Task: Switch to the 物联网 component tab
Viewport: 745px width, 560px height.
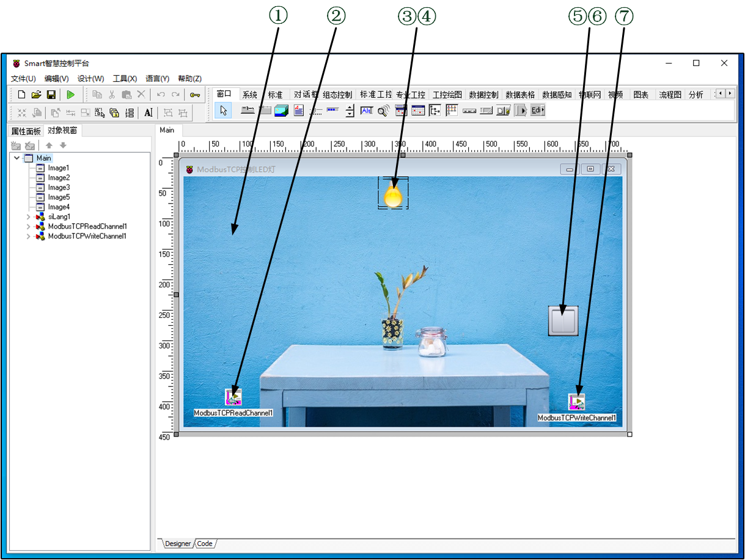Action: pyautogui.click(x=589, y=95)
